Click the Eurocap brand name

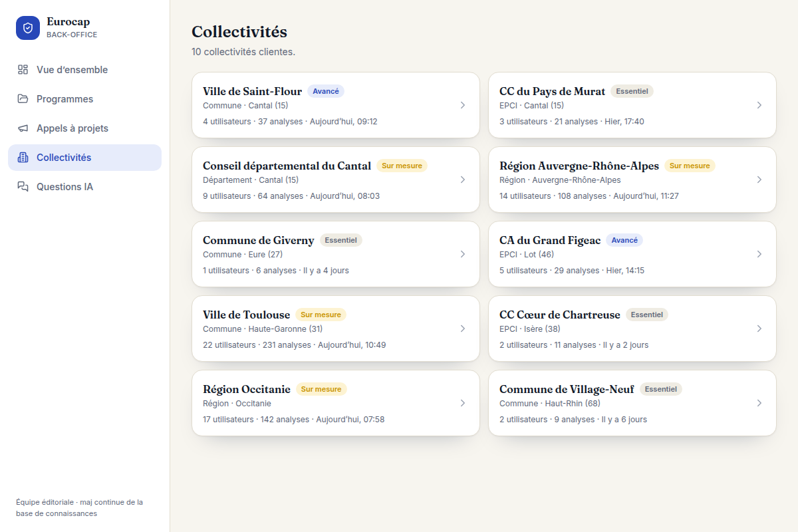[68, 22]
